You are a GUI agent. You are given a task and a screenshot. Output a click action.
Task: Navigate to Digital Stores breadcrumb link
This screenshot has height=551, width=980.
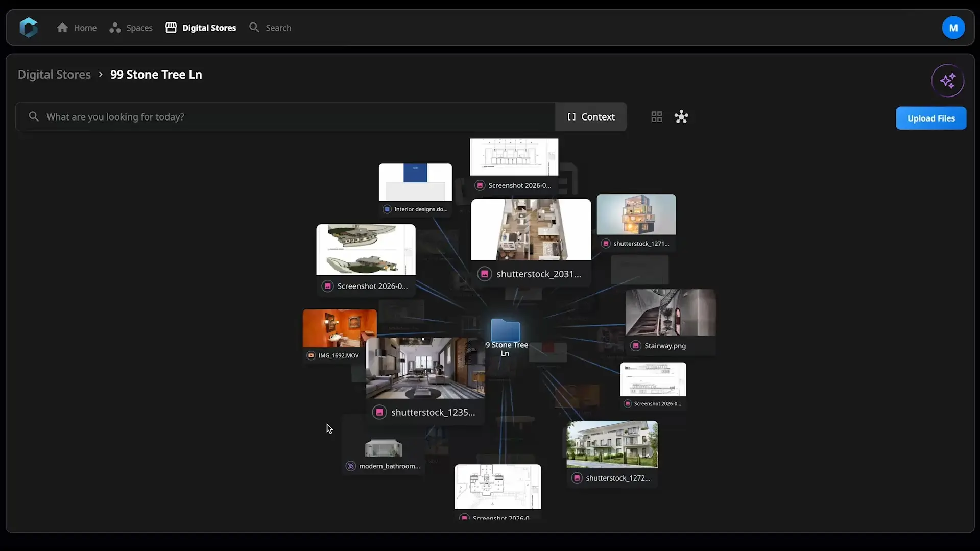click(54, 75)
